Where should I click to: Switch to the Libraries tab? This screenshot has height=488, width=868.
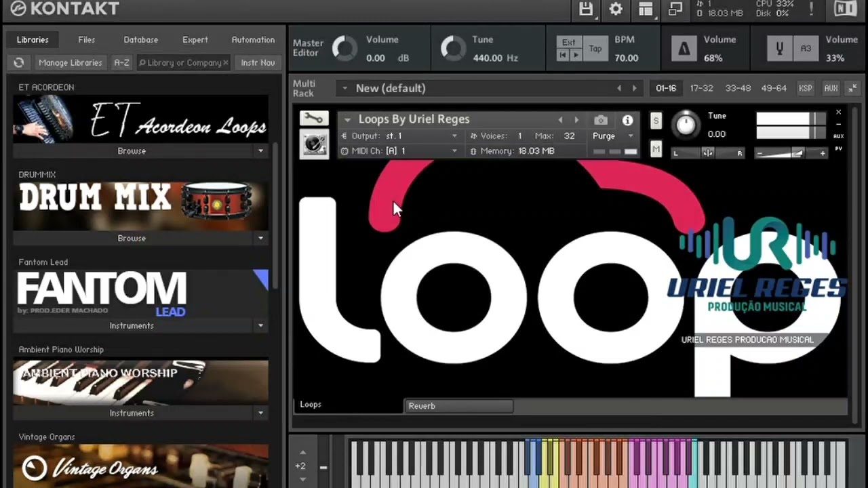pyautogui.click(x=33, y=40)
